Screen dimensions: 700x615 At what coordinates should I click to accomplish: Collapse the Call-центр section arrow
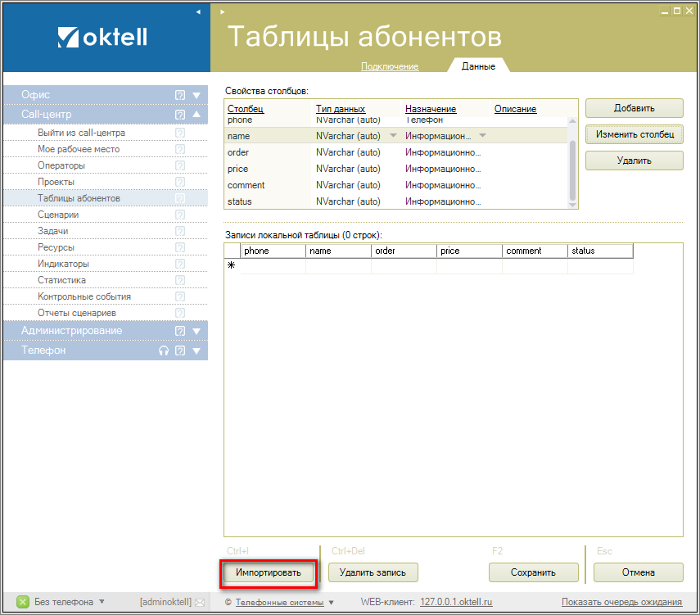pos(196,115)
